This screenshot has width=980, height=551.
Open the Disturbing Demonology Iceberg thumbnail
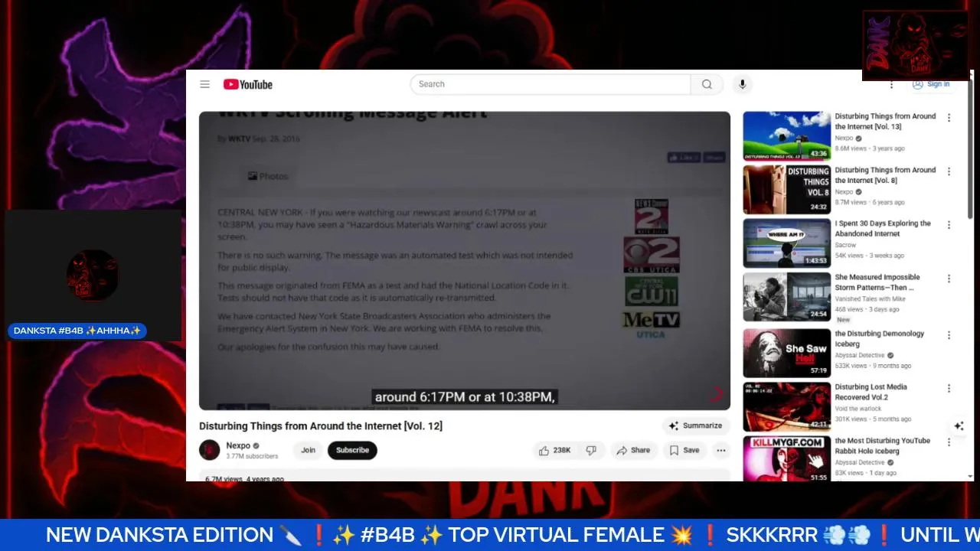[x=786, y=354]
